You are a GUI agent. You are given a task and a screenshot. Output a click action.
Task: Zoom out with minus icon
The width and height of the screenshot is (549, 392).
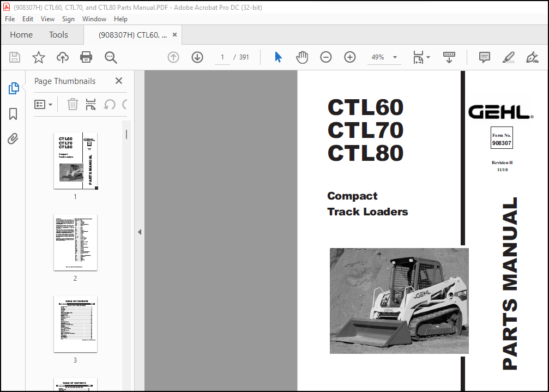(325, 57)
